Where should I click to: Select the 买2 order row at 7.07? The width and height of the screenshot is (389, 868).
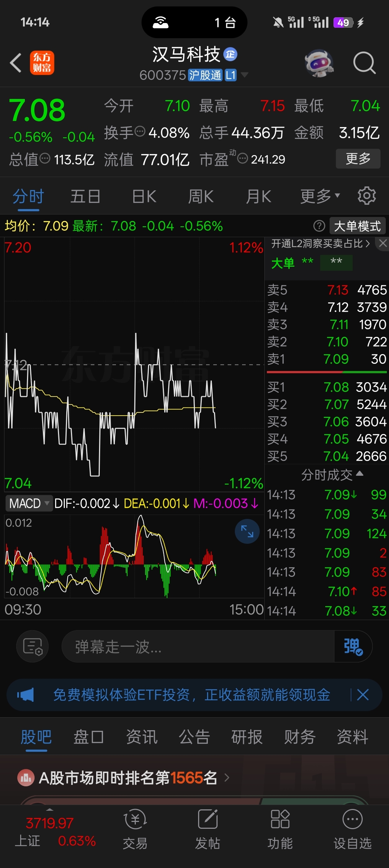click(x=327, y=404)
